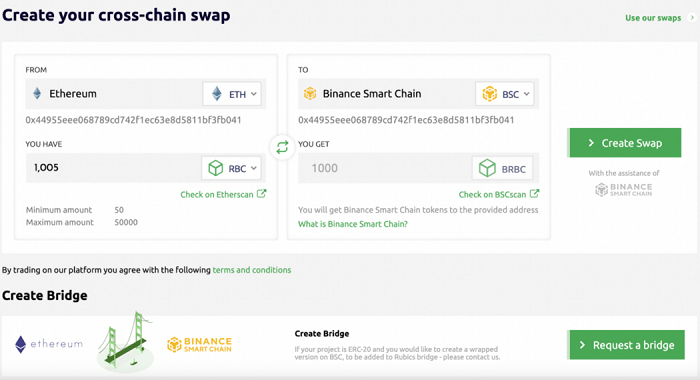Click the Binance Smart Chain logo under With the assistance of
The height and width of the screenshot is (380, 700).
[x=624, y=189]
